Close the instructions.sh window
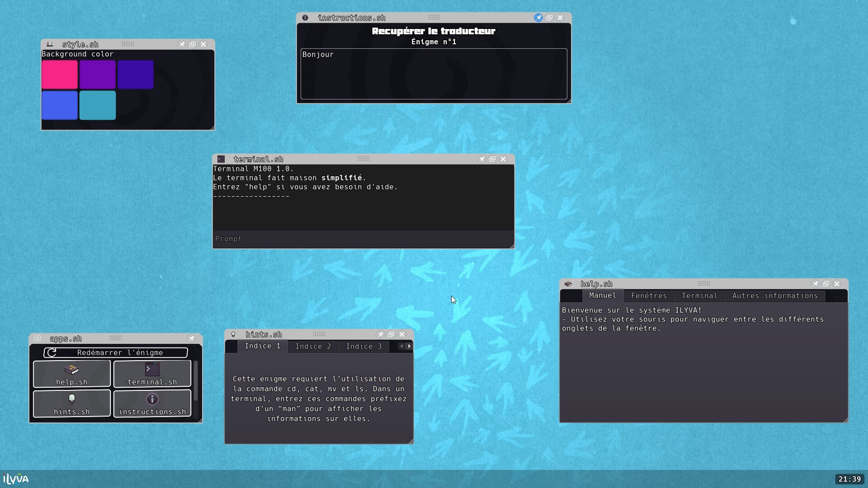The height and width of the screenshot is (488, 868). point(560,18)
